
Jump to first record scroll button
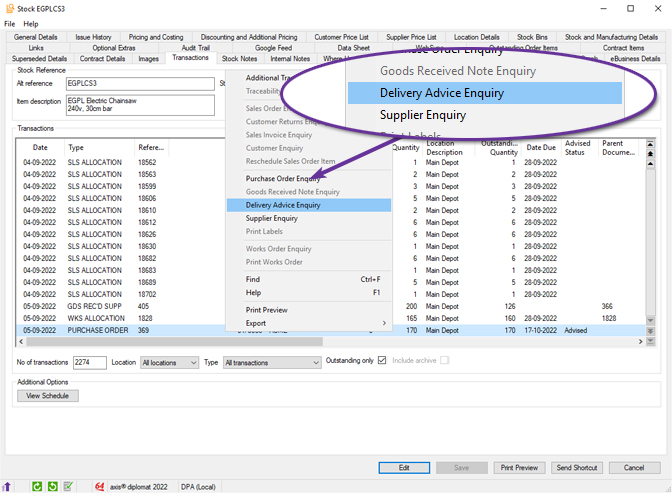pyautogui.click(x=650, y=144)
